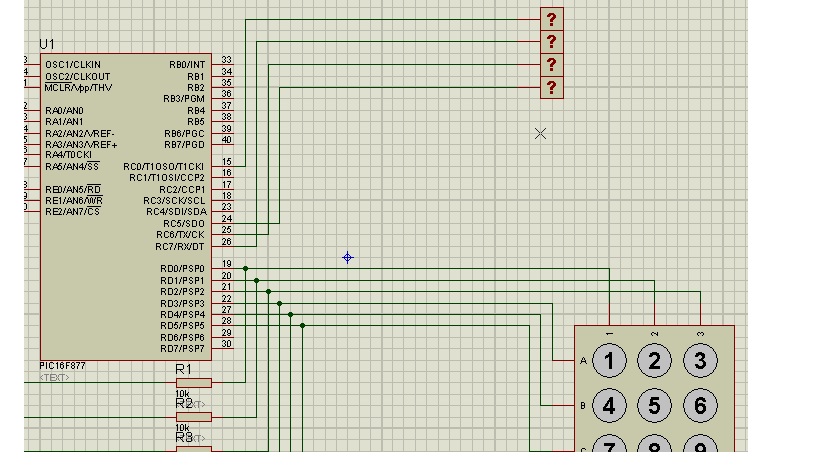
Task: Select resistor R2 body
Action: click(194, 417)
